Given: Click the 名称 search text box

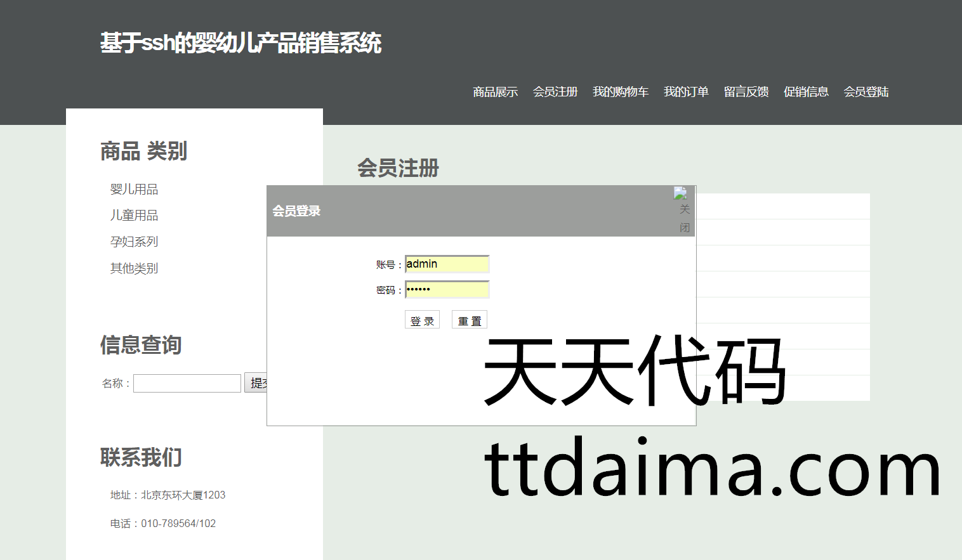Looking at the screenshot, I should pyautogui.click(x=187, y=383).
